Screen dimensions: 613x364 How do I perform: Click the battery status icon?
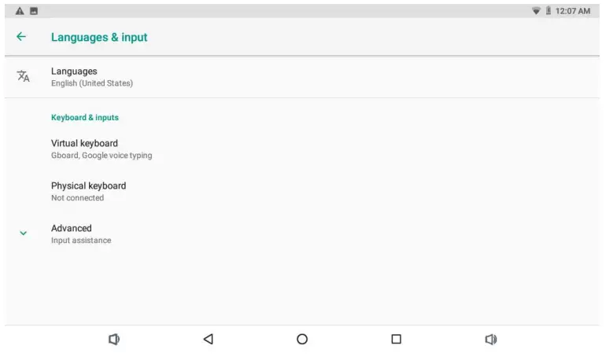coord(548,11)
